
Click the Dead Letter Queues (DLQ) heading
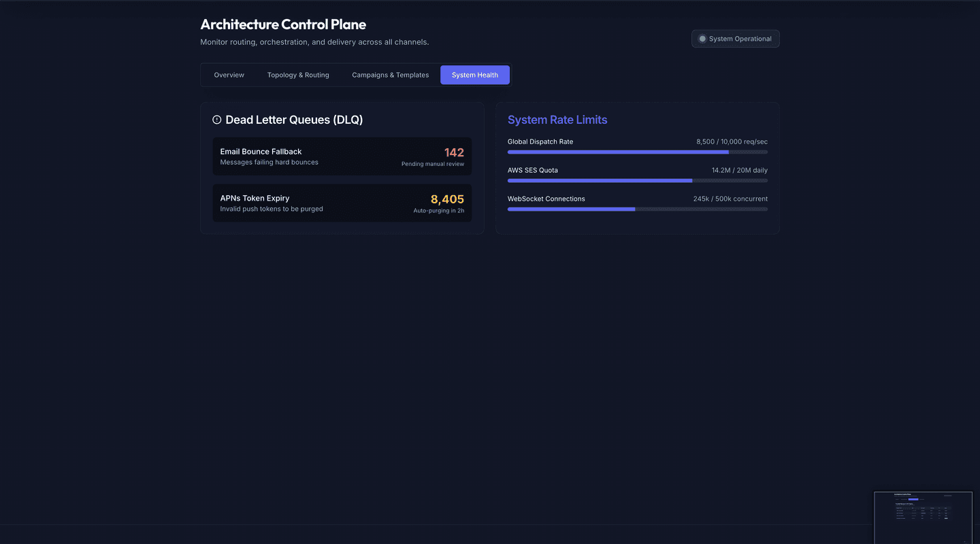coord(294,120)
